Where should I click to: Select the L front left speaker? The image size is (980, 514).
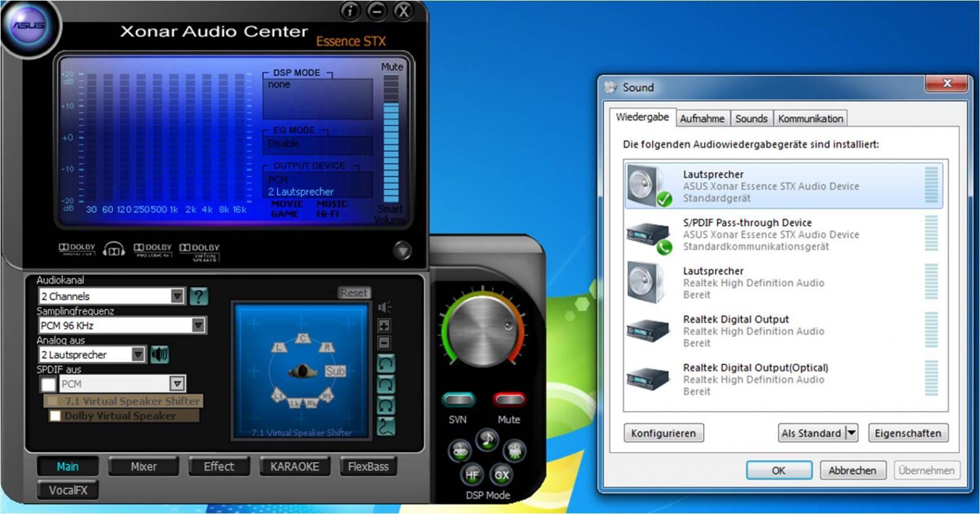(279, 347)
